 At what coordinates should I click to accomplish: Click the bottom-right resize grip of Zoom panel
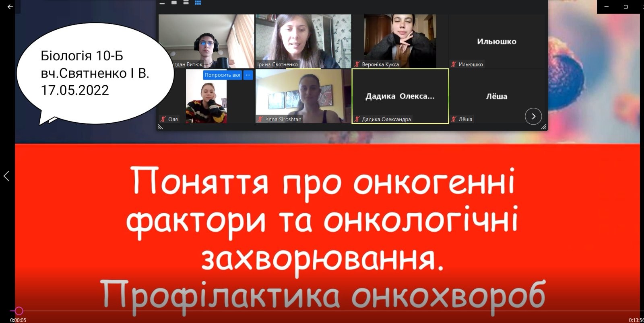pyautogui.click(x=544, y=127)
